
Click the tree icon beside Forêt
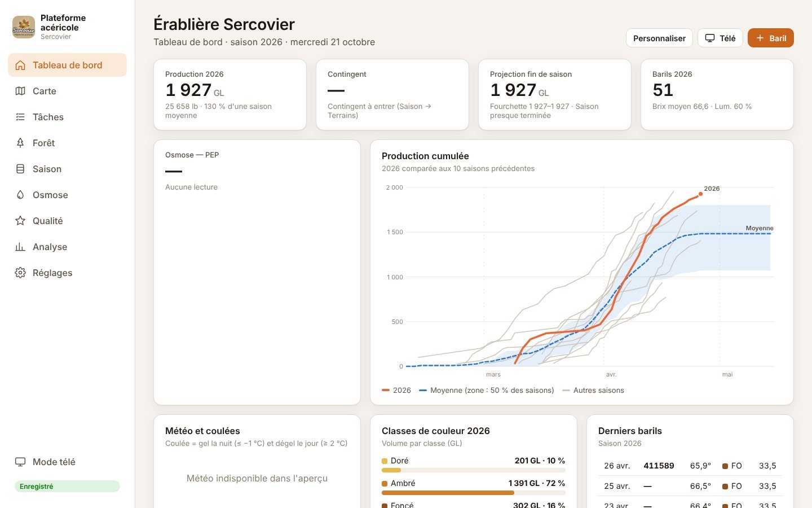20,143
